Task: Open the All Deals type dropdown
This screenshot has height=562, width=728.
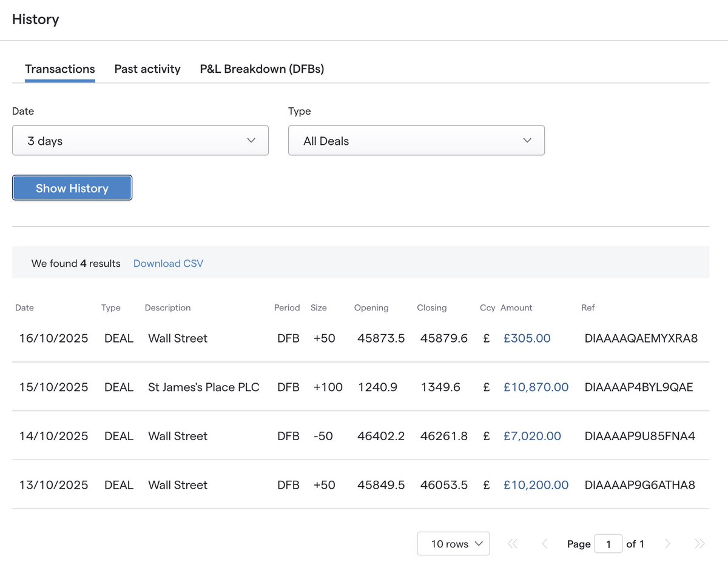Action: [416, 140]
